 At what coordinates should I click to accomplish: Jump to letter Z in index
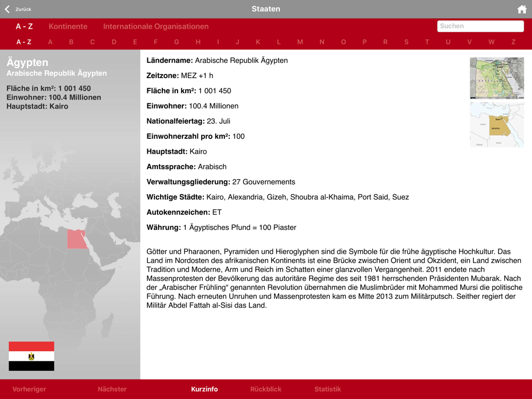[x=513, y=42]
